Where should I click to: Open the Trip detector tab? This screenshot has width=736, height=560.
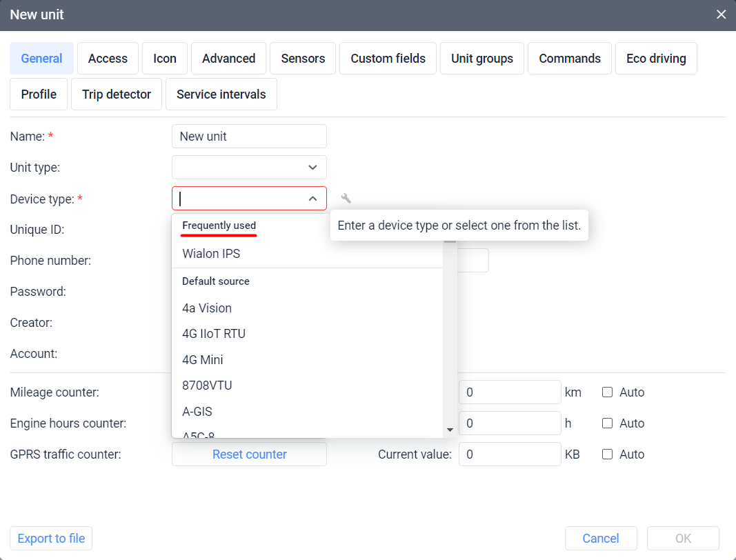tap(116, 94)
